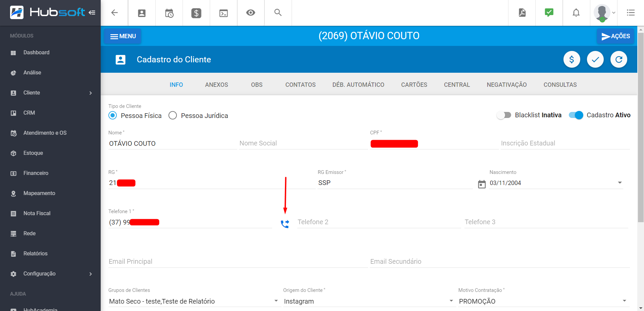Save with the checkmark circle button
The height and width of the screenshot is (311, 644).
(595, 60)
